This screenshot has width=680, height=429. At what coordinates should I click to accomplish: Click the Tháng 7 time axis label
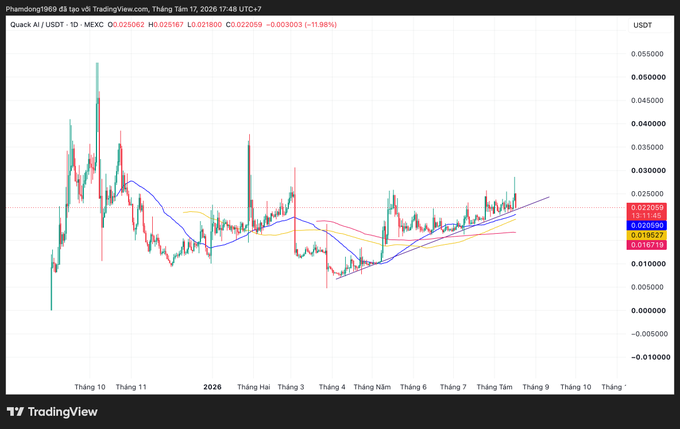tap(453, 387)
